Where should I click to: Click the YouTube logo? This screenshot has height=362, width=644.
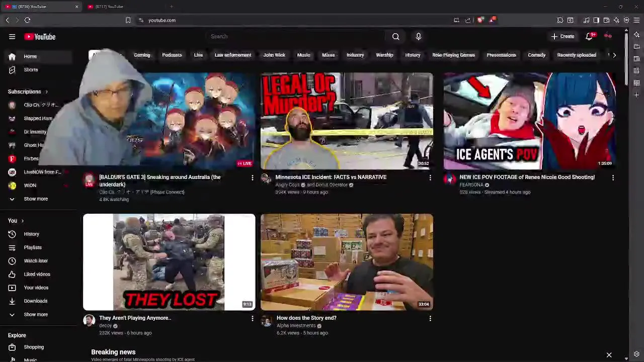40,37
